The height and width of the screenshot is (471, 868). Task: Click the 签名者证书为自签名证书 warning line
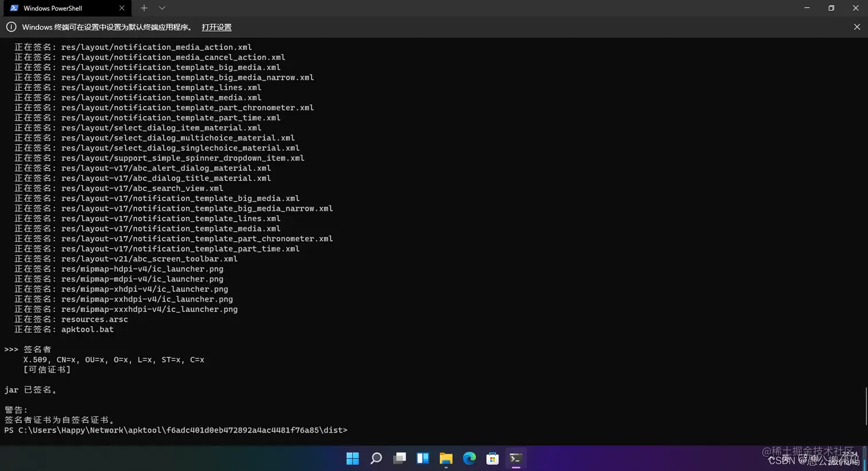[x=59, y=420]
